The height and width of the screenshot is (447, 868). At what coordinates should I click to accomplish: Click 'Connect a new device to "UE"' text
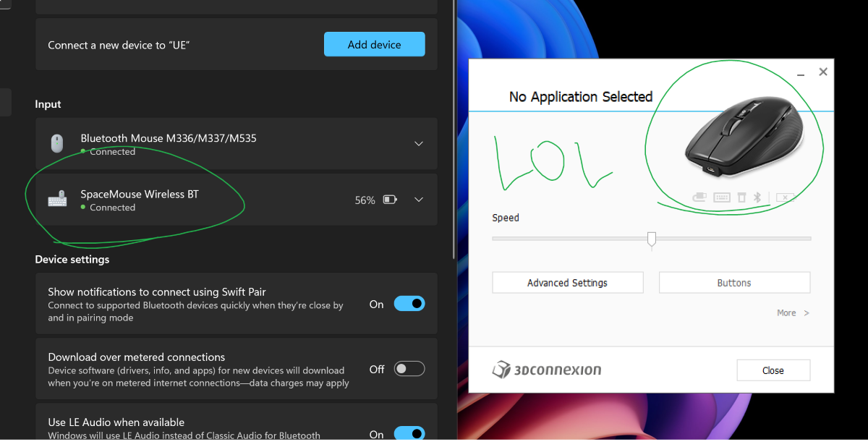[x=119, y=45]
